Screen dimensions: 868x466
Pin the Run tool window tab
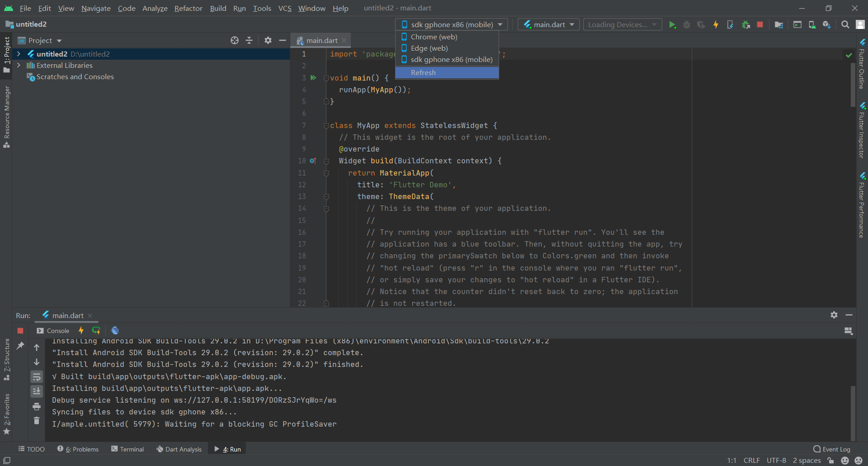(x=21, y=346)
